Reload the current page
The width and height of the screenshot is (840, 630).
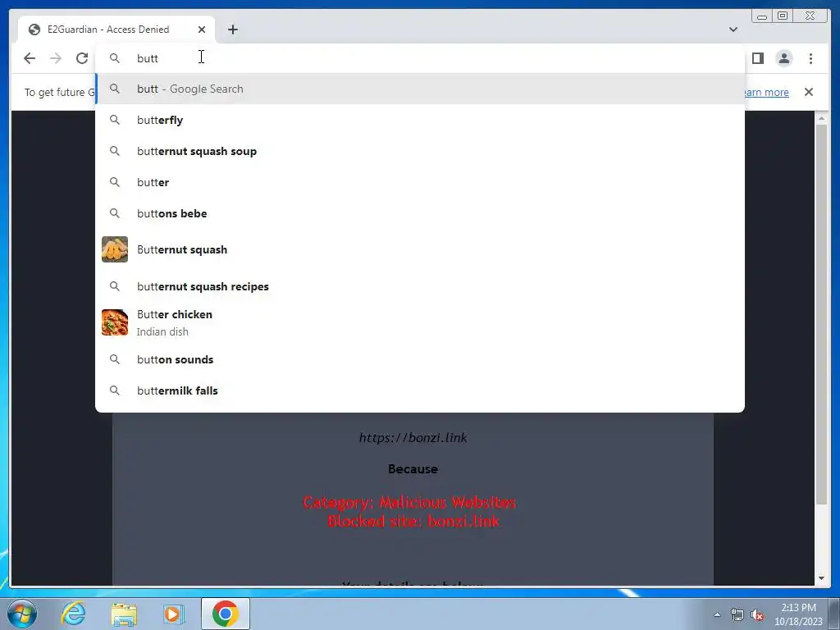(82, 58)
